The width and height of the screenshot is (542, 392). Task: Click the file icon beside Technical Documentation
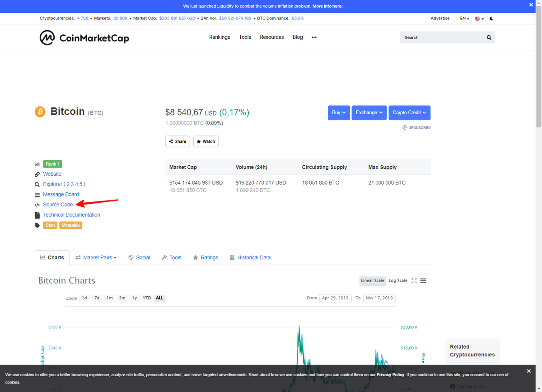point(37,215)
